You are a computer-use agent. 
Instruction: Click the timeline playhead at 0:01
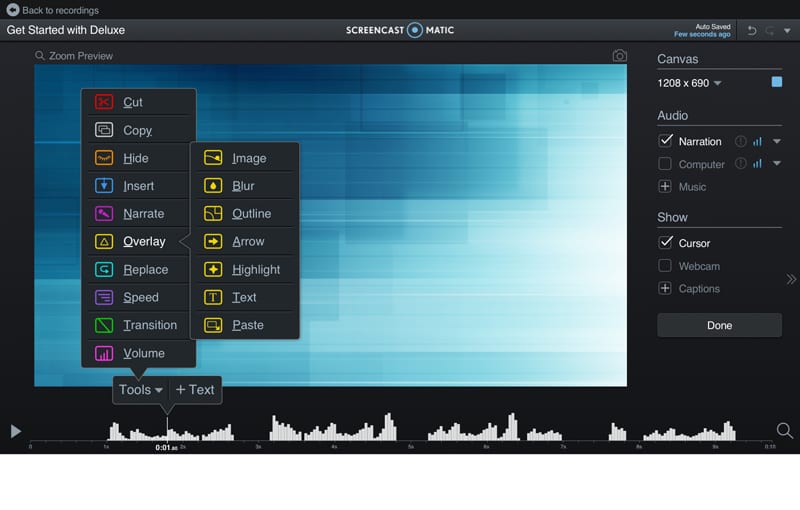coord(167,430)
